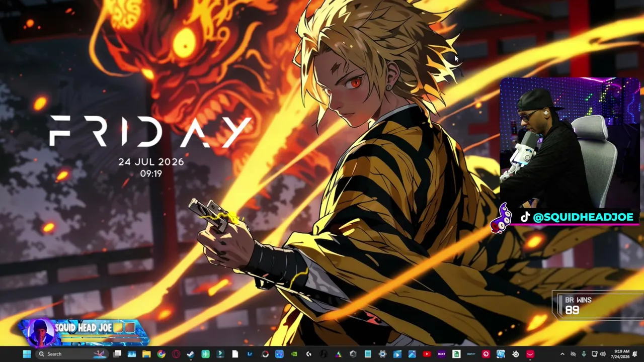Click the date text 24 JUL 2026
644x362 pixels.
point(151,162)
